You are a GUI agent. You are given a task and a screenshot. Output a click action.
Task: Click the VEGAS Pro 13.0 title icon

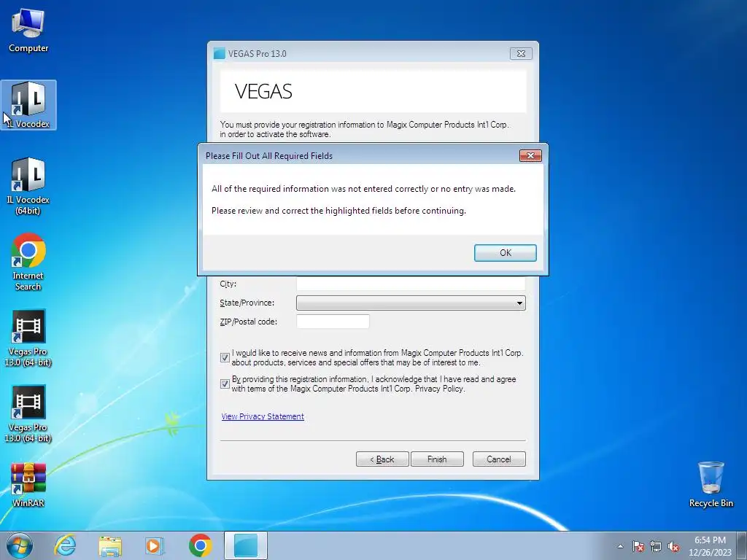(219, 54)
